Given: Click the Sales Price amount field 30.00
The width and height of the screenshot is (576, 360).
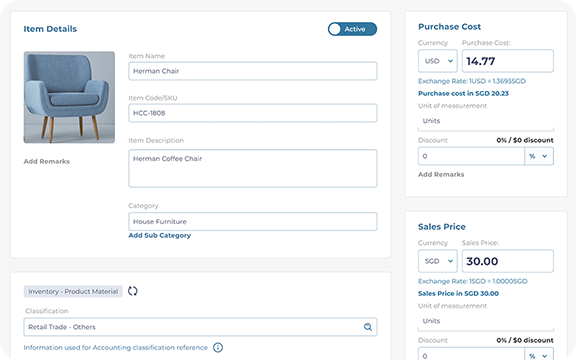Looking at the screenshot, I should coord(508,261).
